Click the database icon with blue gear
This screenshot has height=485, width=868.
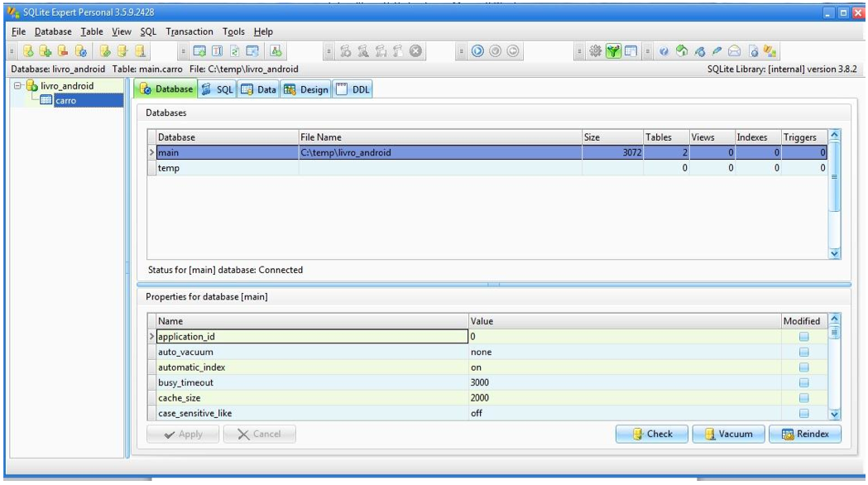(x=81, y=51)
